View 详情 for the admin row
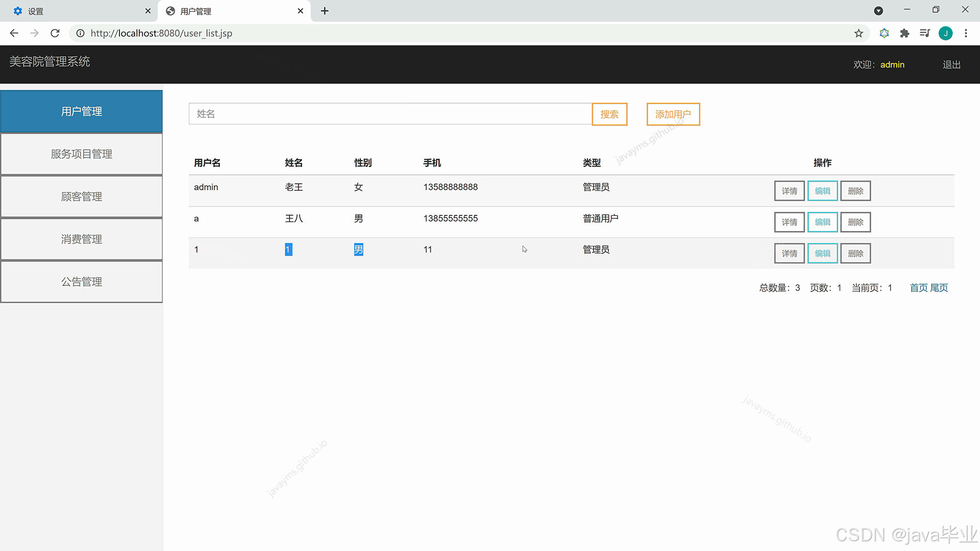Screen dimensions: 980x551 [789, 191]
